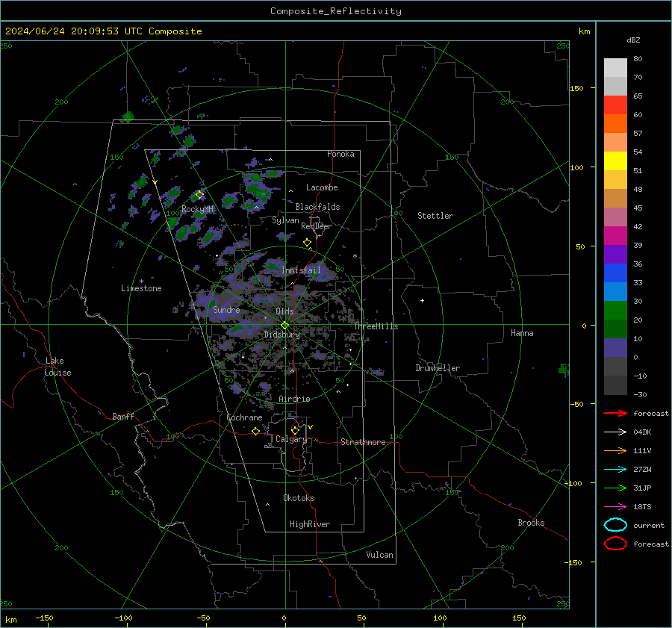Select the HighRiver city label

tap(310, 524)
